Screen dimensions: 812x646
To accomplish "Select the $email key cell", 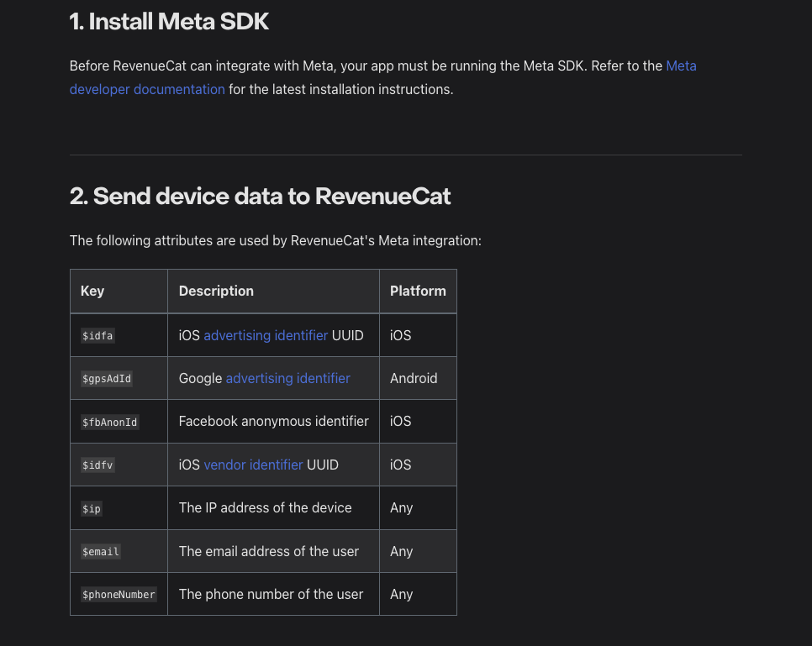I will (x=119, y=551).
